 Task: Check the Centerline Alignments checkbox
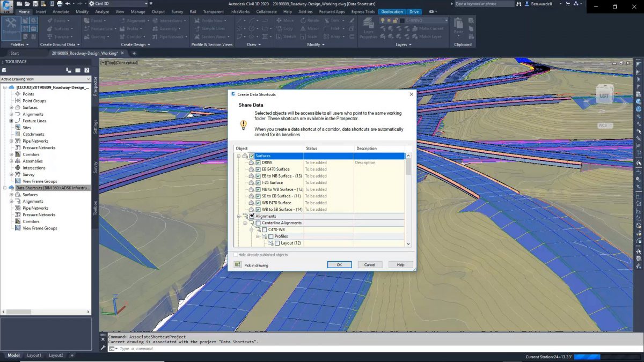coord(258,223)
